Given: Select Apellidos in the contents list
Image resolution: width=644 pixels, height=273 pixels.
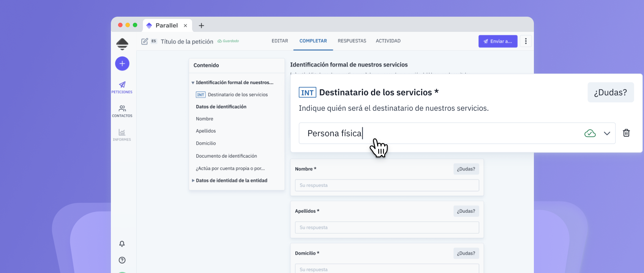Looking at the screenshot, I should point(206,131).
